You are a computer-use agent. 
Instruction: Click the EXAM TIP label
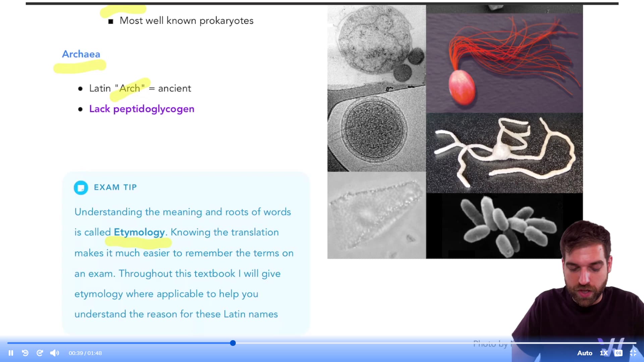click(x=115, y=187)
